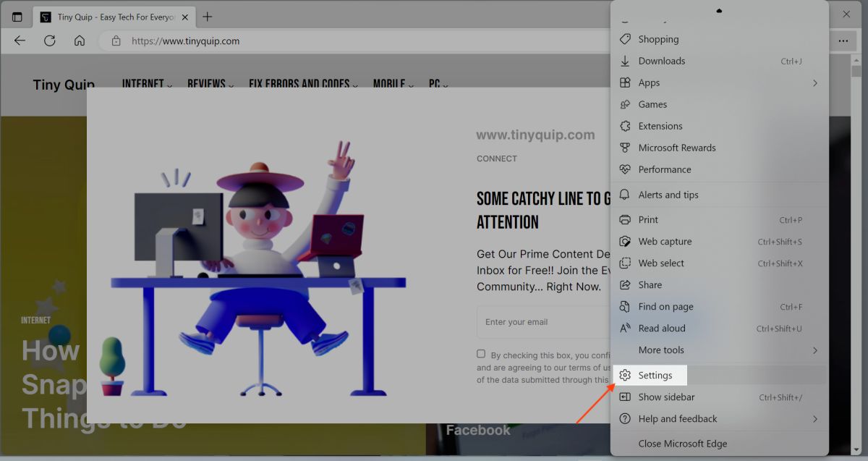Select the Web capture tool
Screen dimensions: 868x461
point(663,241)
